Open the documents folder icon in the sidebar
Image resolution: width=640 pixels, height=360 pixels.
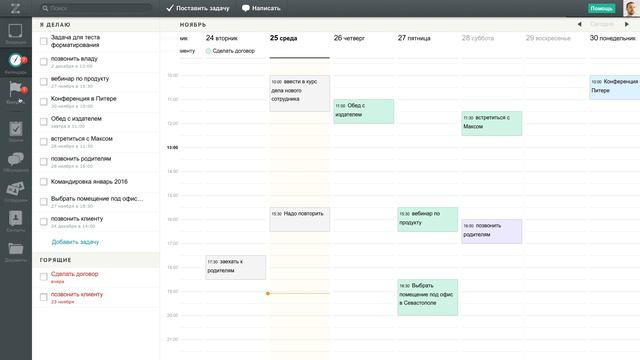pyautogui.click(x=16, y=248)
